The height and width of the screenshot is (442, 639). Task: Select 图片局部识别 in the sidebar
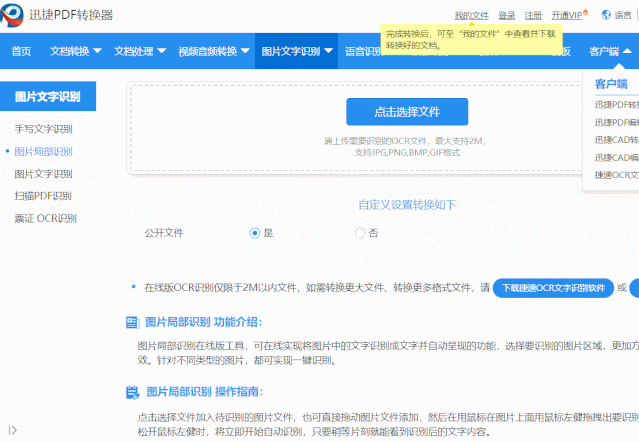(x=43, y=152)
